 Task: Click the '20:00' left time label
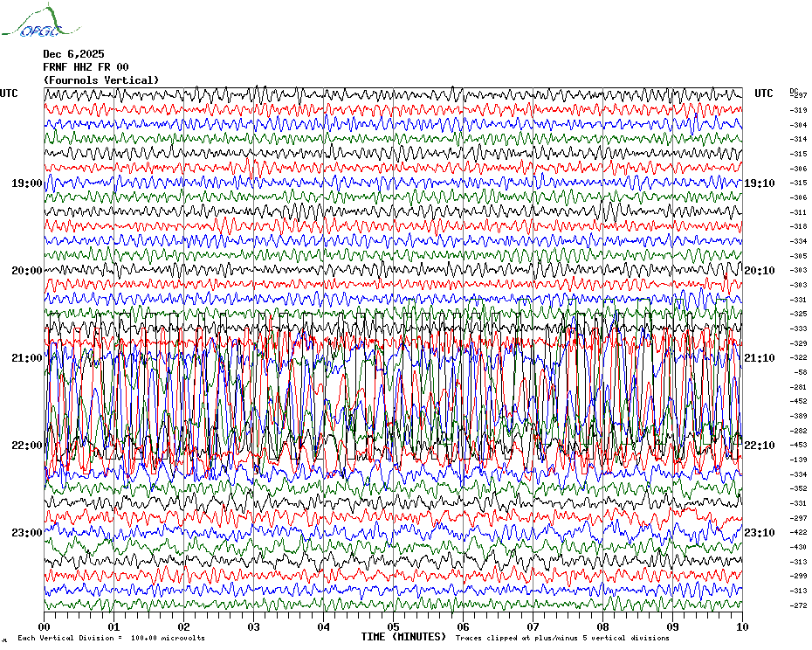click(27, 271)
